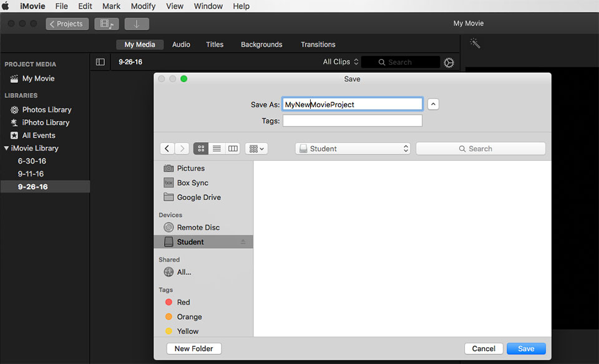Viewport: 599px width, 364px height.
Task: Click the Remote Disc icon
Action: point(168,228)
